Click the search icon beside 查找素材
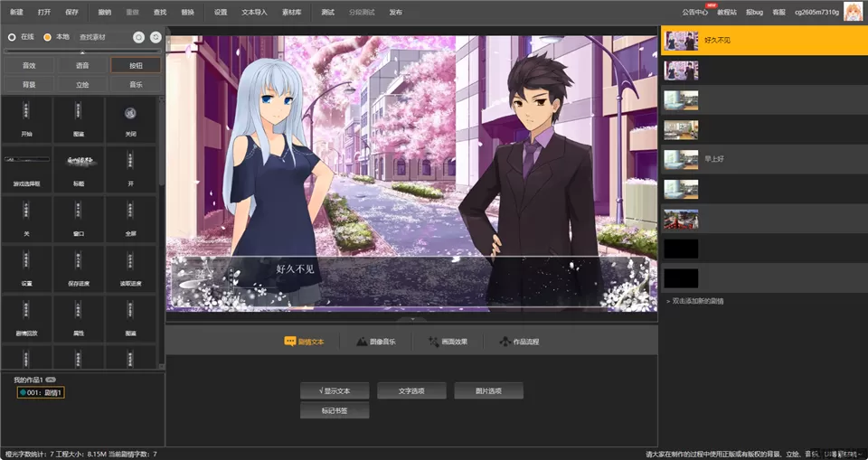This screenshot has height=460, width=868. [138, 37]
